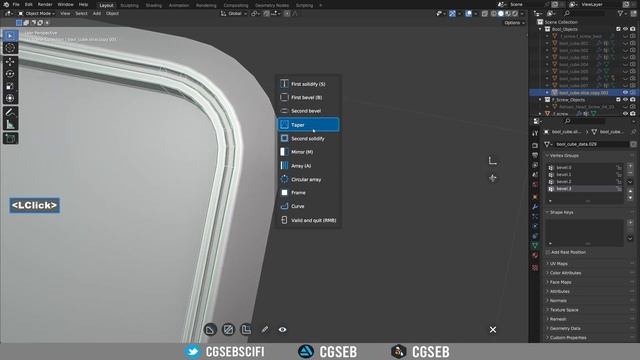This screenshot has width=640, height=360.
Task: Choose Curve from the popup menu
Action: point(309,206)
